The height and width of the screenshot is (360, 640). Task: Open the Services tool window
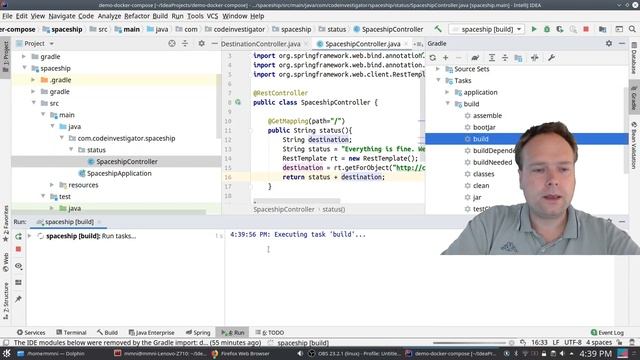[31, 333]
